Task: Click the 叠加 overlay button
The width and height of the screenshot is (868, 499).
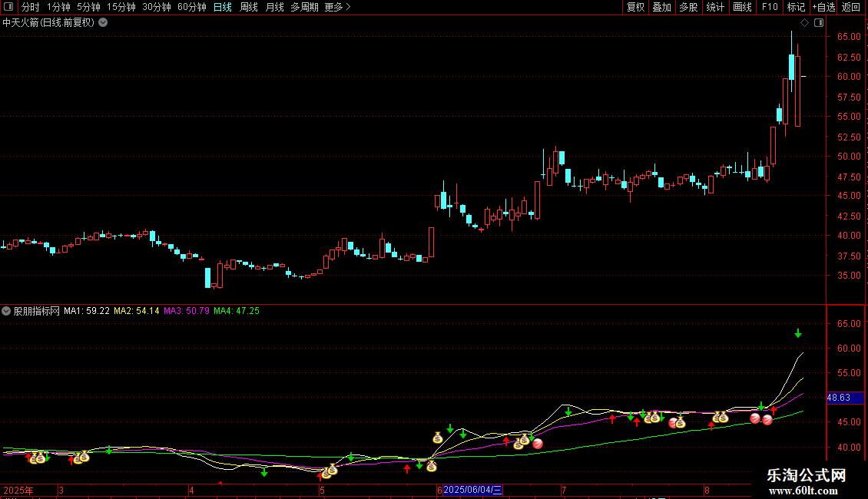Action: click(662, 7)
